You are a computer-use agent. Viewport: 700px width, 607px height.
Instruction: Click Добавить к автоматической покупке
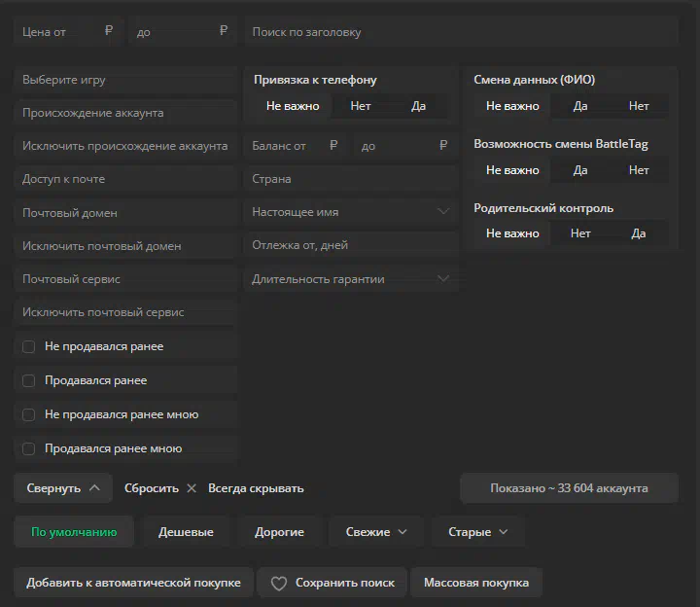click(x=133, y=583)
